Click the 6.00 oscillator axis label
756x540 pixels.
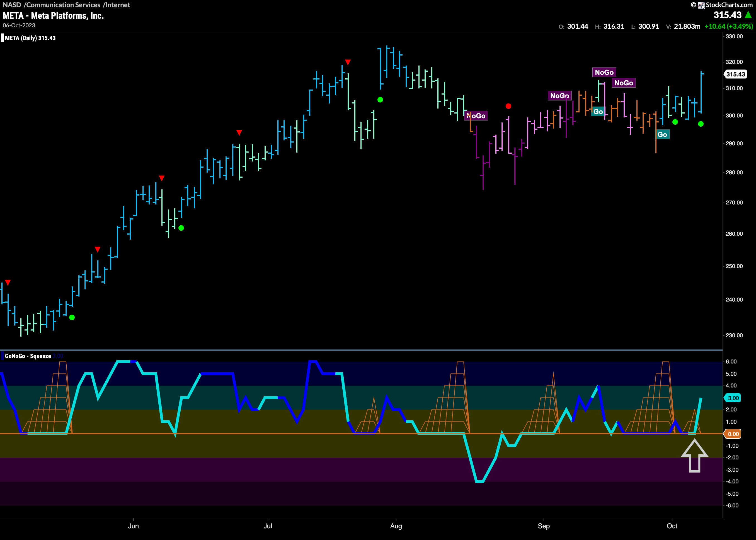(731, 361)
